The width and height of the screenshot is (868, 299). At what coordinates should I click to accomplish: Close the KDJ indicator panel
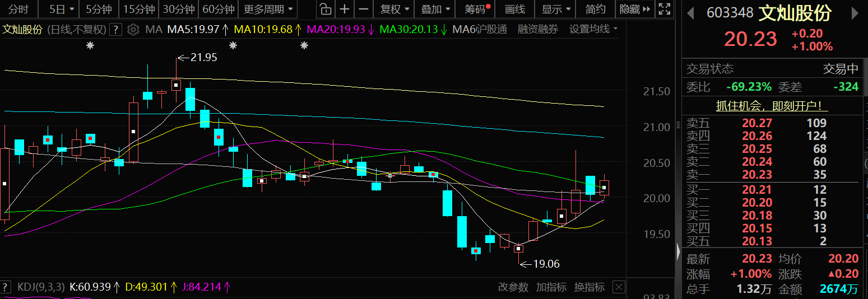(618, 287)
